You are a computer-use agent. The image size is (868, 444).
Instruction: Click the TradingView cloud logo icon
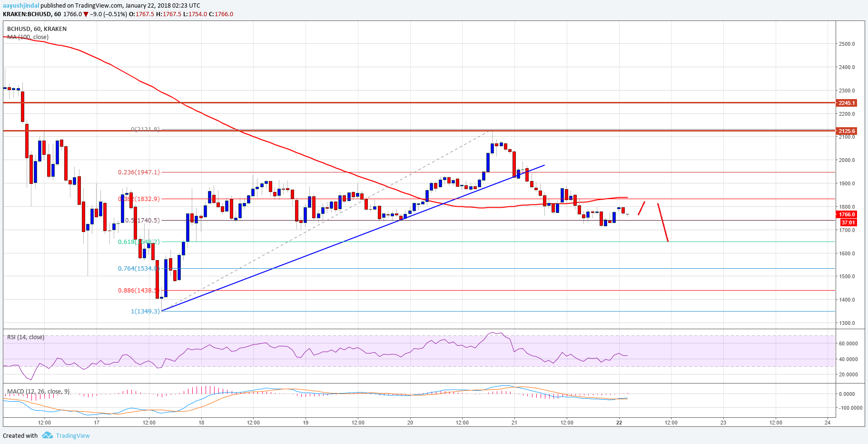click(x=47, y=435)
